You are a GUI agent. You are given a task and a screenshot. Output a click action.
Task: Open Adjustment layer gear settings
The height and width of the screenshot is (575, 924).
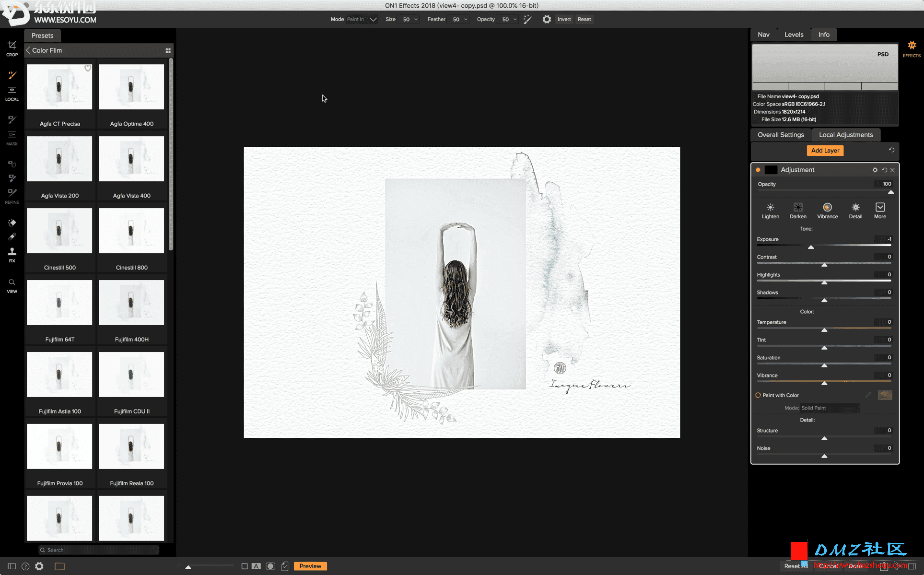click(875, 170)
